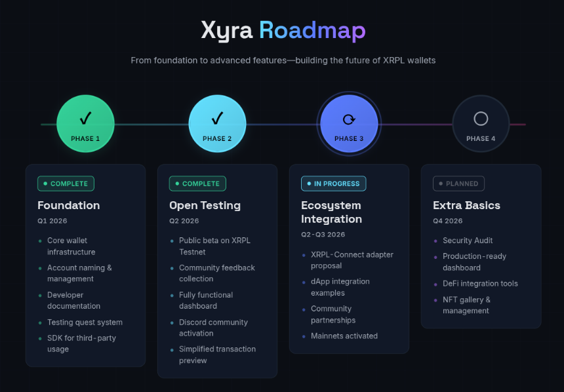
Task: Open the Open Testing card heading
Action: 205,205
